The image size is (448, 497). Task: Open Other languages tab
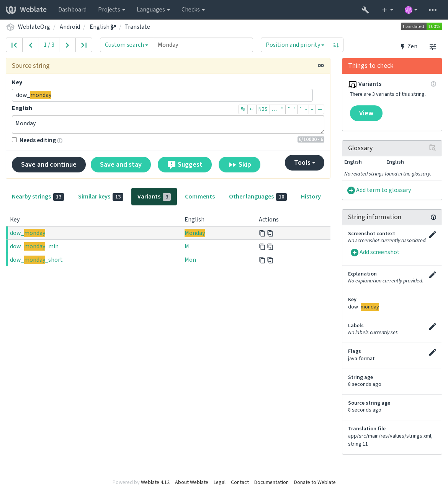click(258, 197)
